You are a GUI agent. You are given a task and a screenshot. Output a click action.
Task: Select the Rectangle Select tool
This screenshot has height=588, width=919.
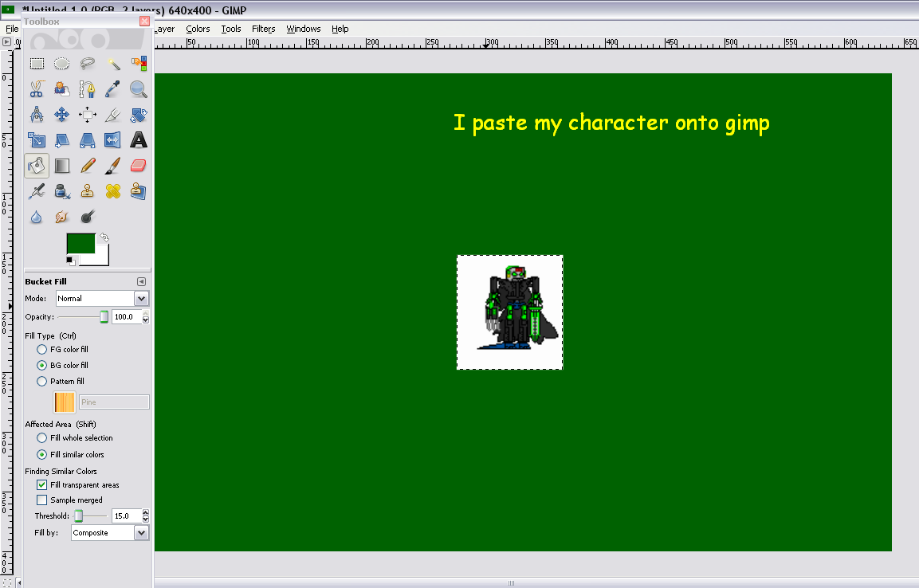click(x=37, y=64)
